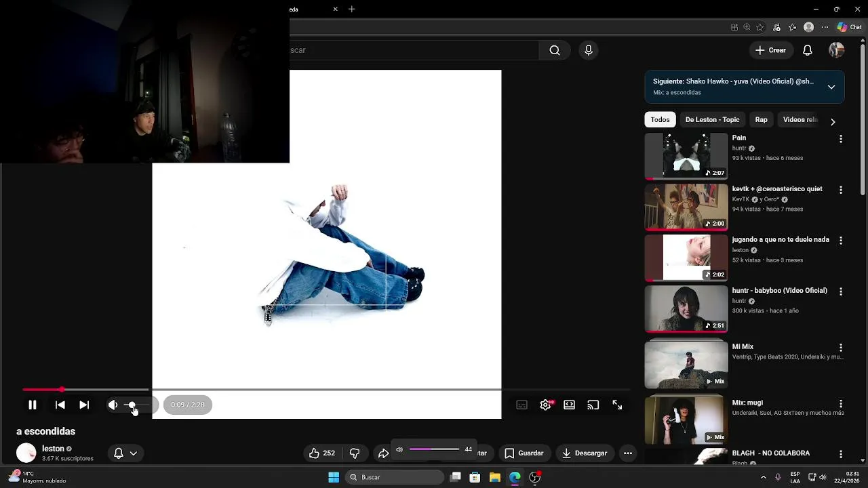Open the browser media control icon

[777, 27]
